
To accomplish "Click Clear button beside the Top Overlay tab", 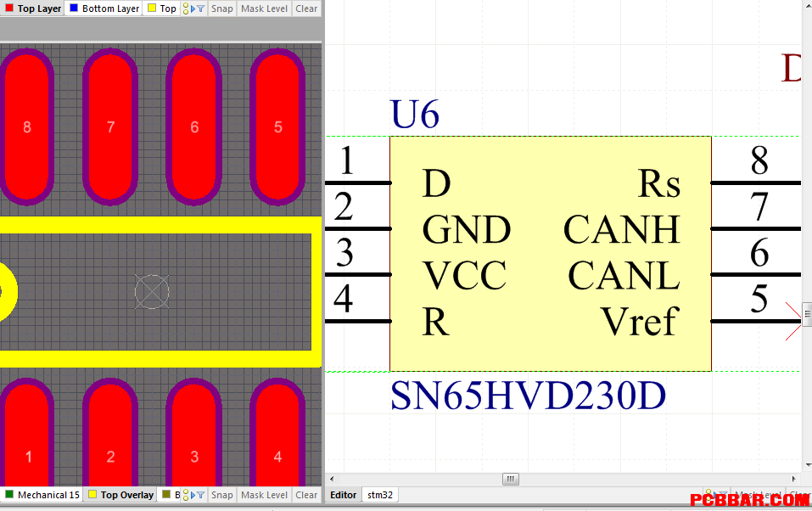I will tap(306, 495).
